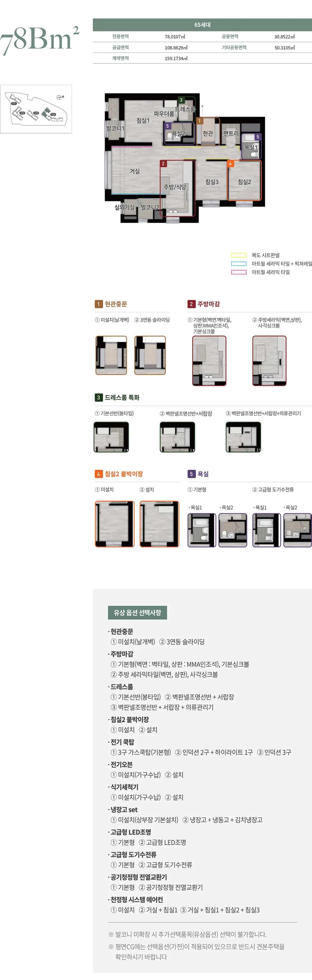The height and width of the screenshot is (980, 312).
Task: Click the yellow 복도 시트판넬 legend swatch
Action: [239, 255]
